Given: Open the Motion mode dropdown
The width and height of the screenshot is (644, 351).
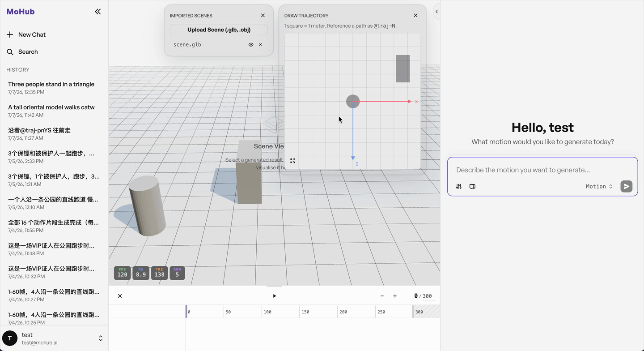Looking at the screenshot, I should coord(599,186).
